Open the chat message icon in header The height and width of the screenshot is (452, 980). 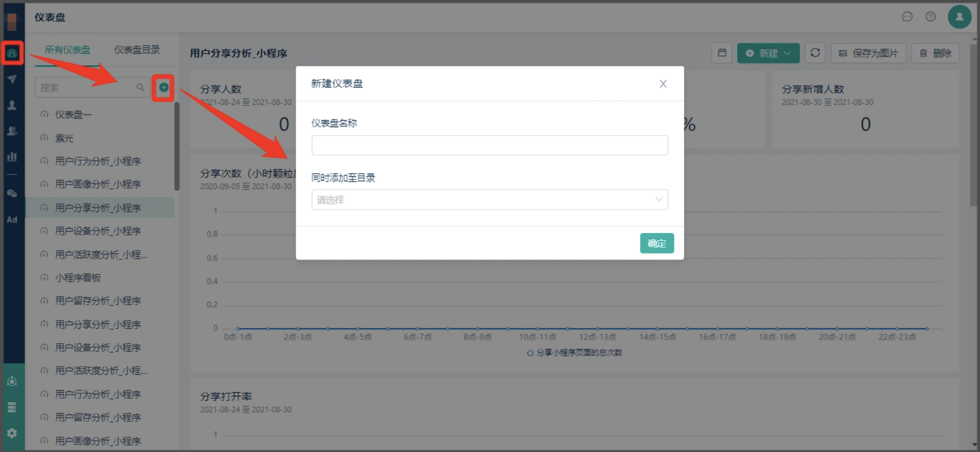[x=907, y=17]
